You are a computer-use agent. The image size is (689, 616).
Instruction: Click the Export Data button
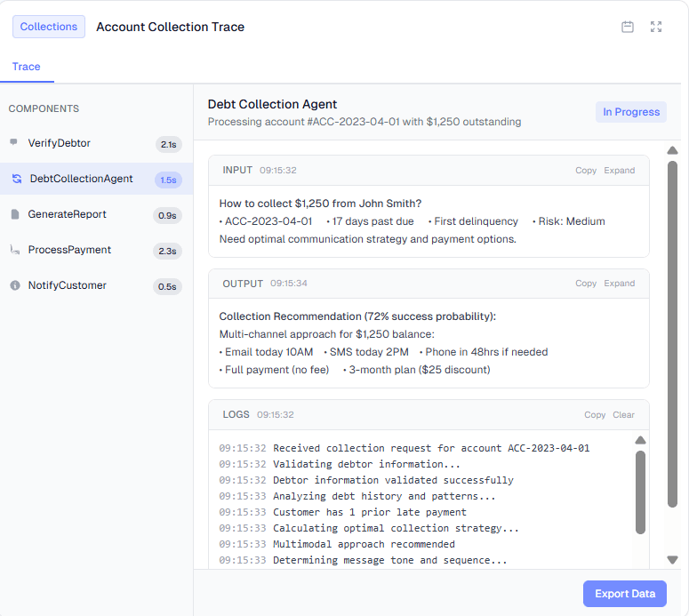click(x=625, y=594)
